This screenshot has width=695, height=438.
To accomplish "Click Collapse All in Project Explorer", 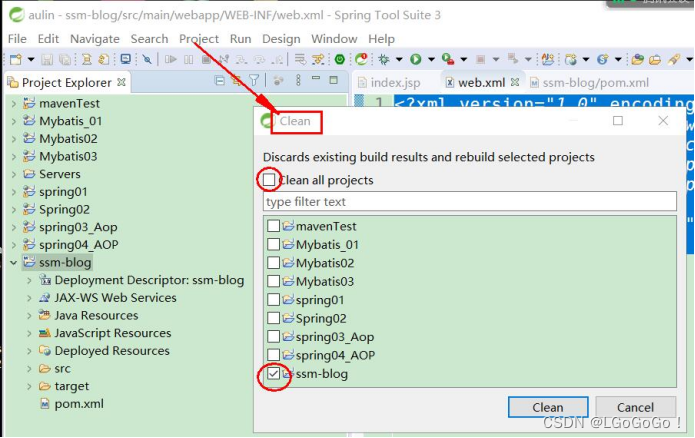I will tap(219, 80).
